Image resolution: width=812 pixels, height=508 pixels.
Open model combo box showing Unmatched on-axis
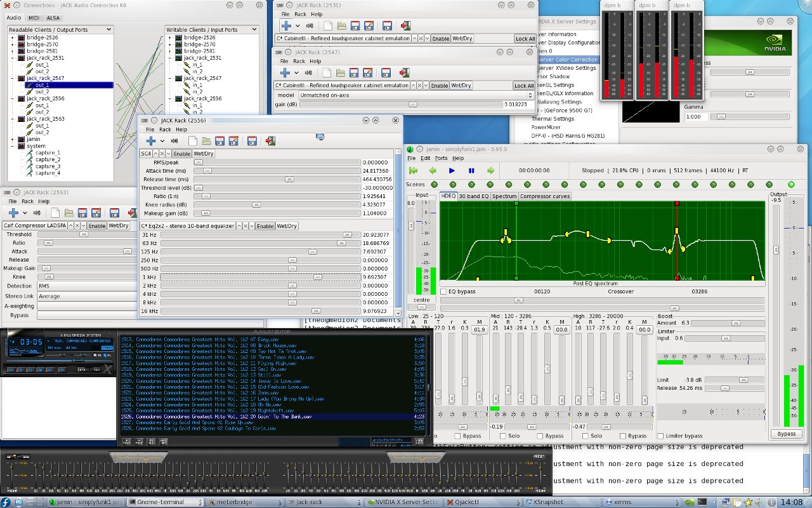tap(416, 95)
